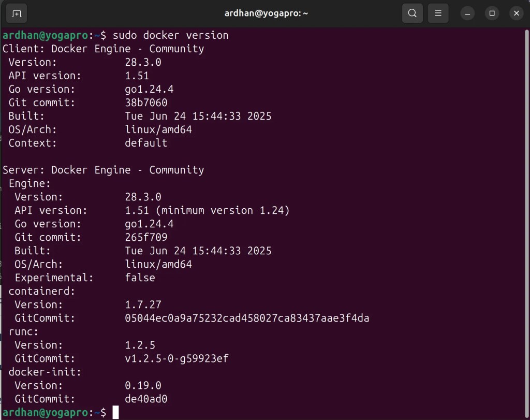Click the 'Engine:' heading

[30, 184]
